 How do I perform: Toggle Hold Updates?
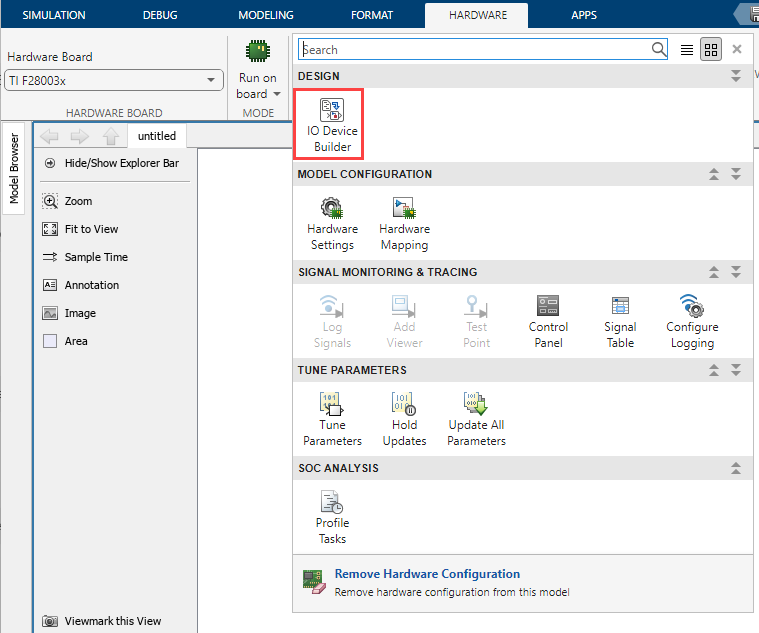pyautogui.click(x=404, y=418)
